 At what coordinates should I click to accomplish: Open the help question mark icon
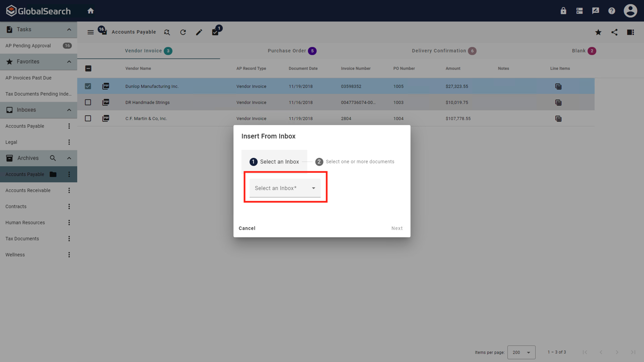(x=612, y=11)
